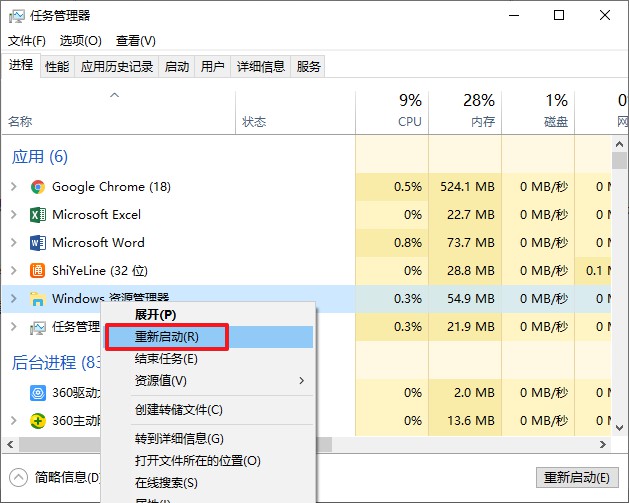Choose 创建转储文件(C) in the context menu

[208, 410]
